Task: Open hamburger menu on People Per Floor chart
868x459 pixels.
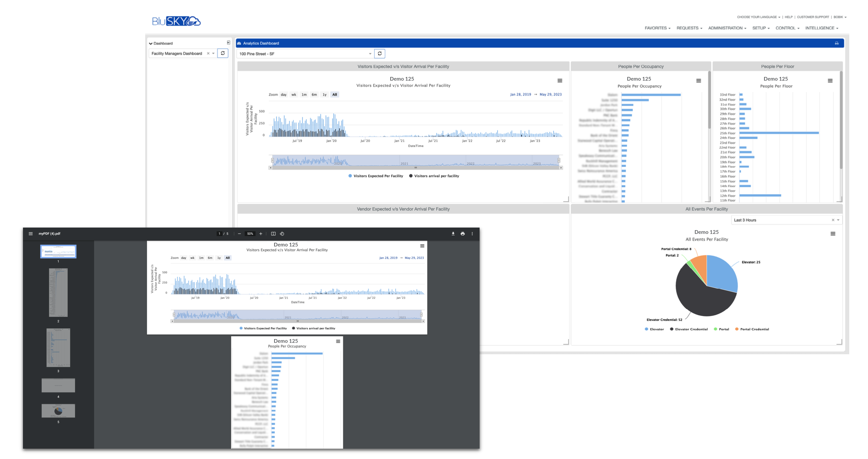Action: click(x=830, y=80)
